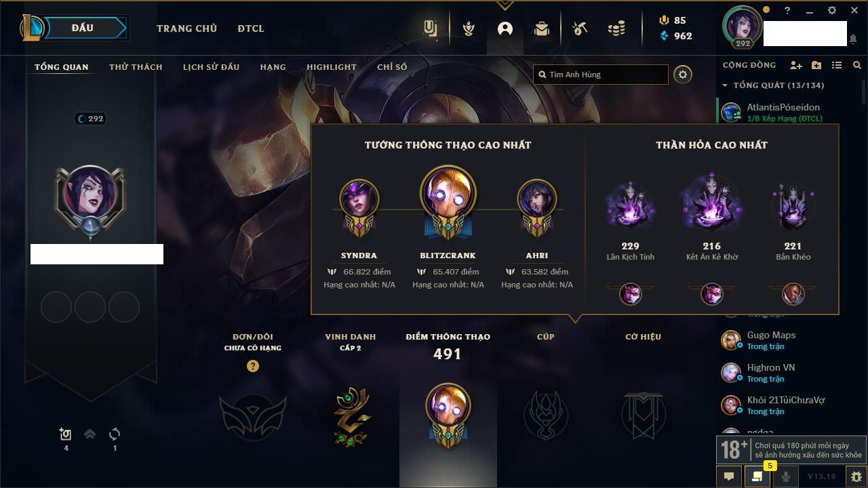This screenshot has width=868, height=488.
Task: Click the Gugo Maps friend entry
Action: pyautogui.click(x=790, y=340)
